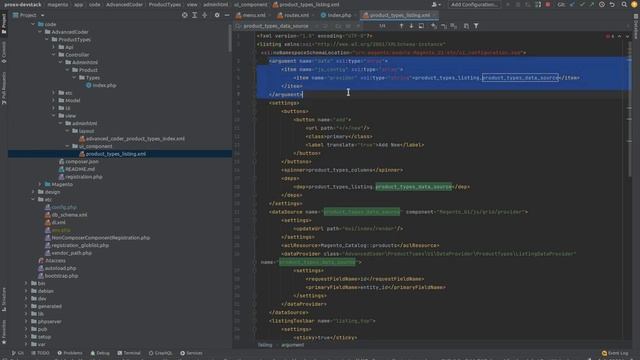The image size is (640, 360).
Task: Expand the design folder
Action: [x=33, y=192]
